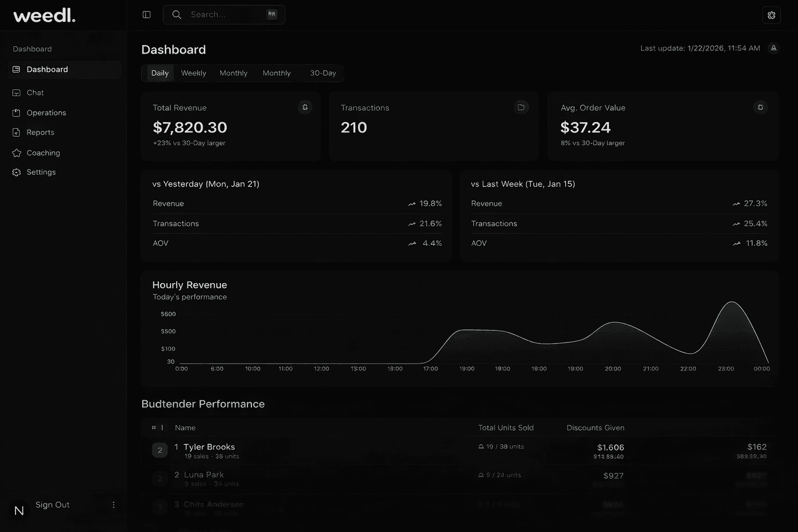Open the three-dot menu near Sign Out

click(x=113, y=504)
